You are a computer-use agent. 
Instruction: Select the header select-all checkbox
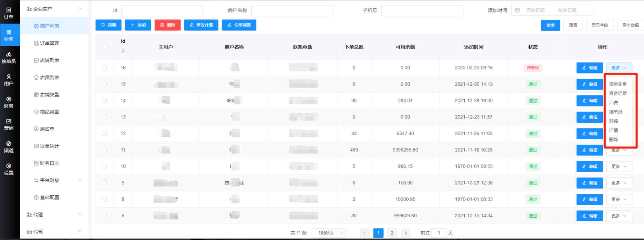pos(105,47)
